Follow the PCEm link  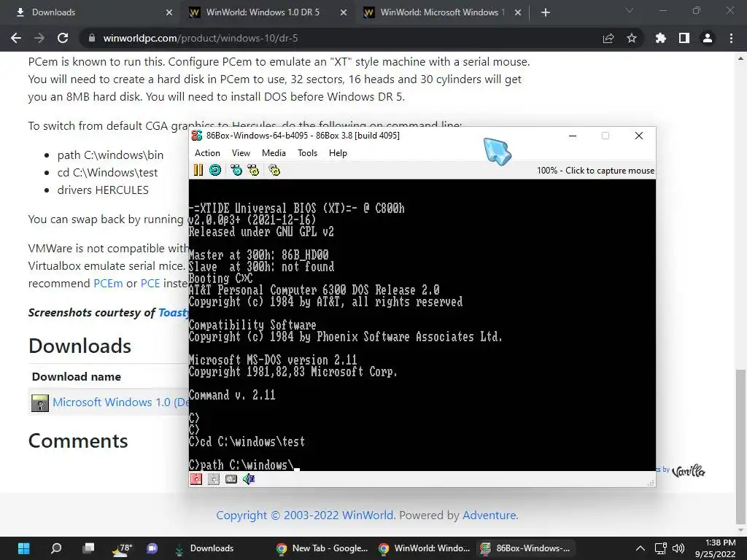click(x=108, y=284)
